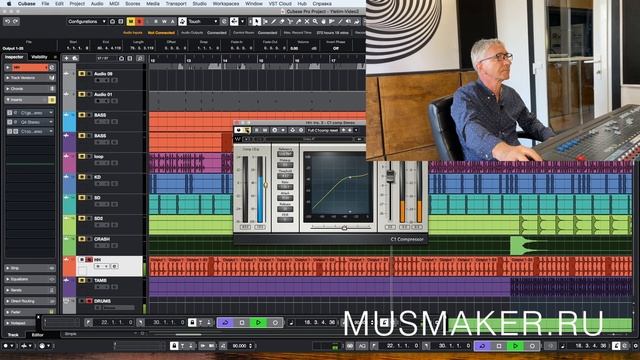Click C1 compressor Threshold value box

coord(285,176)
